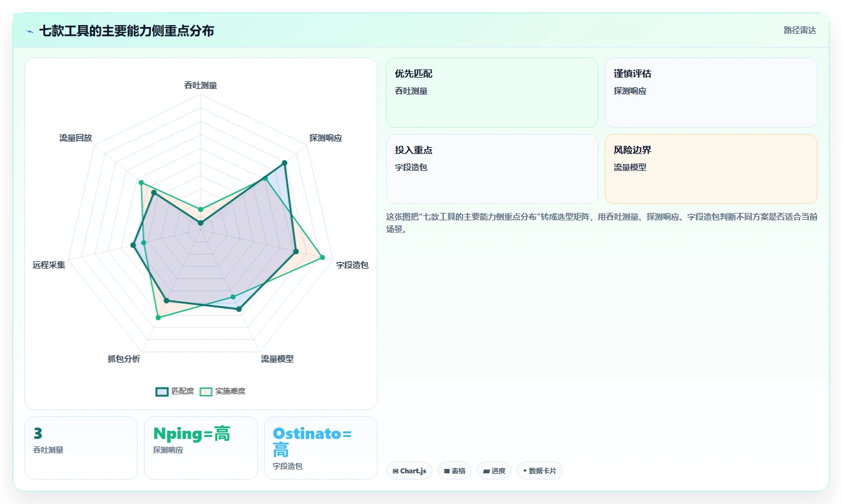Open the 谨慎评估 card
Image resolution: width=842 pixels, height=504 pixels.
point(711,93)
